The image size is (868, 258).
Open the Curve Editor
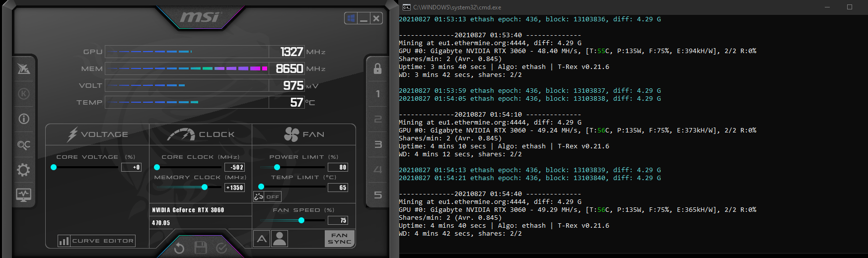[96, 241]
